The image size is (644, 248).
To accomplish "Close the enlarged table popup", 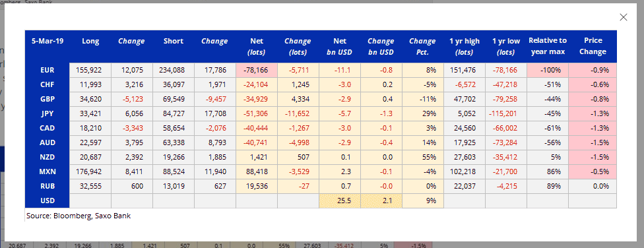I will (623, 17).
